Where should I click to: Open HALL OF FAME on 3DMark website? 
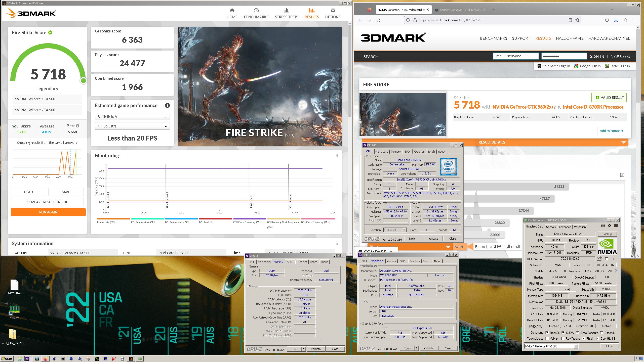[570, 38]
